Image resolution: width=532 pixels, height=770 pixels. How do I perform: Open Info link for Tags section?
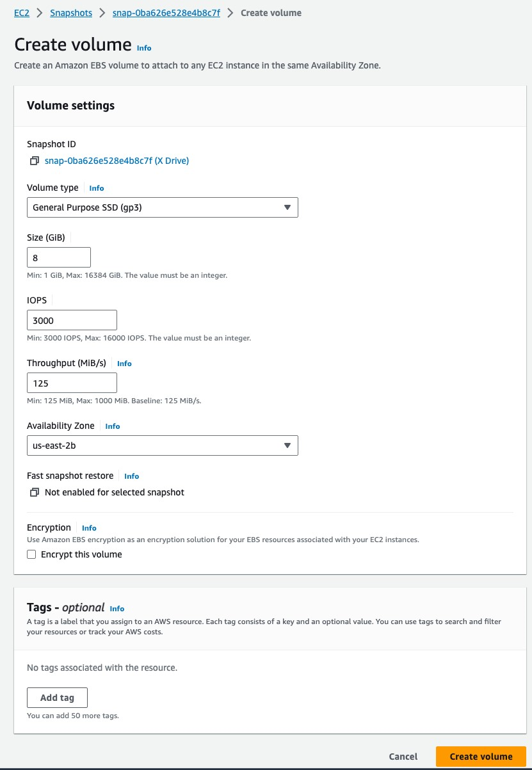[x=117, y=609]
